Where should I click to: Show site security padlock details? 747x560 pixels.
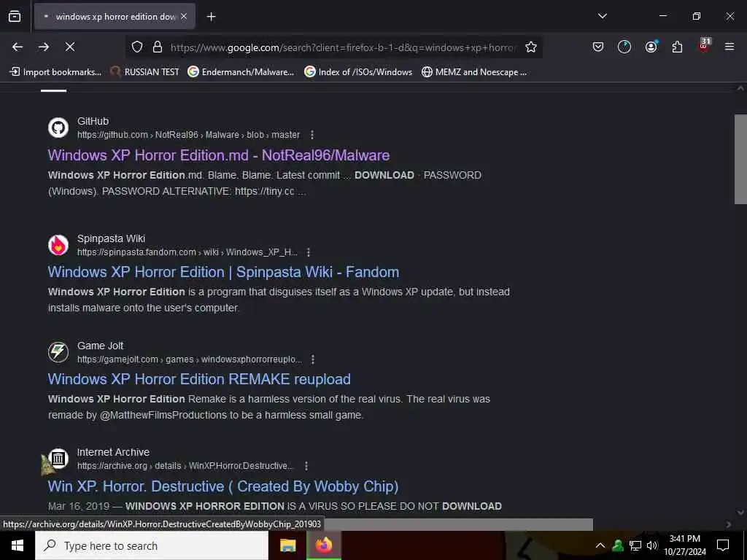pyautogui.click(x=158, y=47)
